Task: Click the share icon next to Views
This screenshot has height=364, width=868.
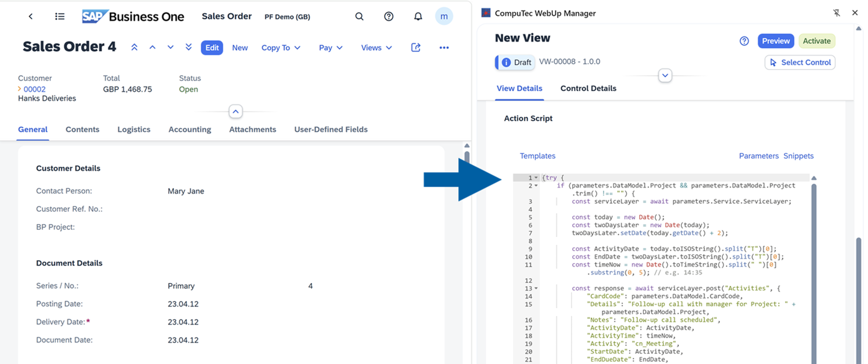Action: coord(416,48)
